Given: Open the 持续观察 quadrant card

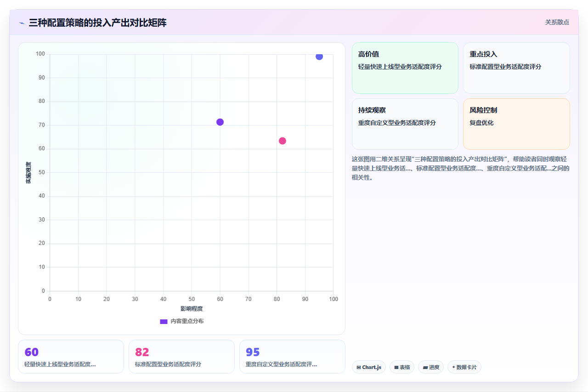Looking at the screenshot, I should pyautogui.click(x=405, y=124).
